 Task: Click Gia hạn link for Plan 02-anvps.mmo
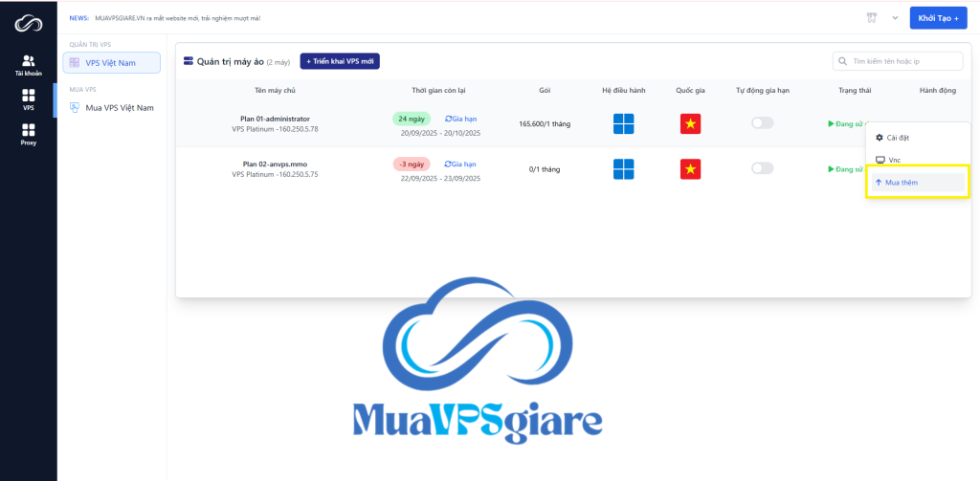[460, 164]
